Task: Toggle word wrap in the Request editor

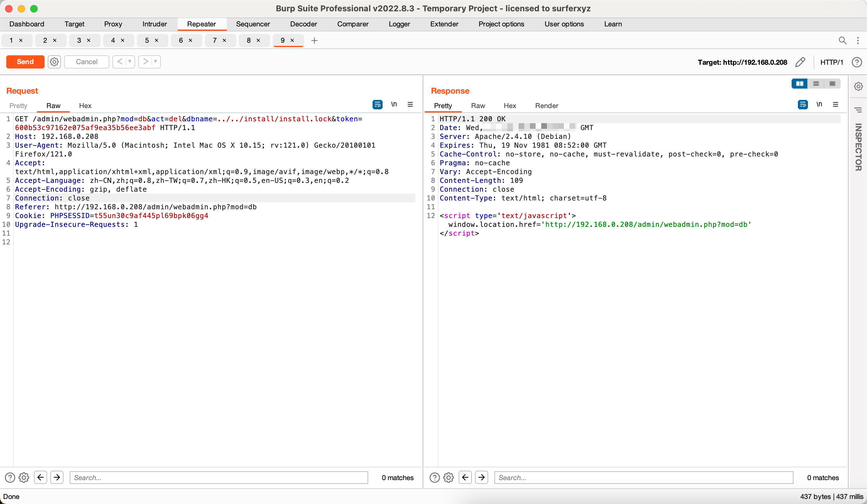Action: point(377,105)
